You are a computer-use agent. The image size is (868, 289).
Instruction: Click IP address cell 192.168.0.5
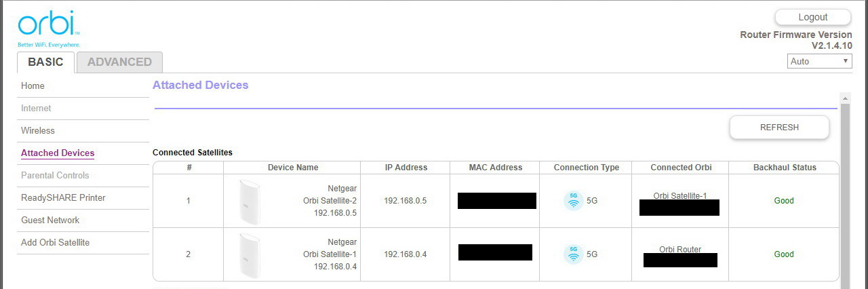pos(406,201)
